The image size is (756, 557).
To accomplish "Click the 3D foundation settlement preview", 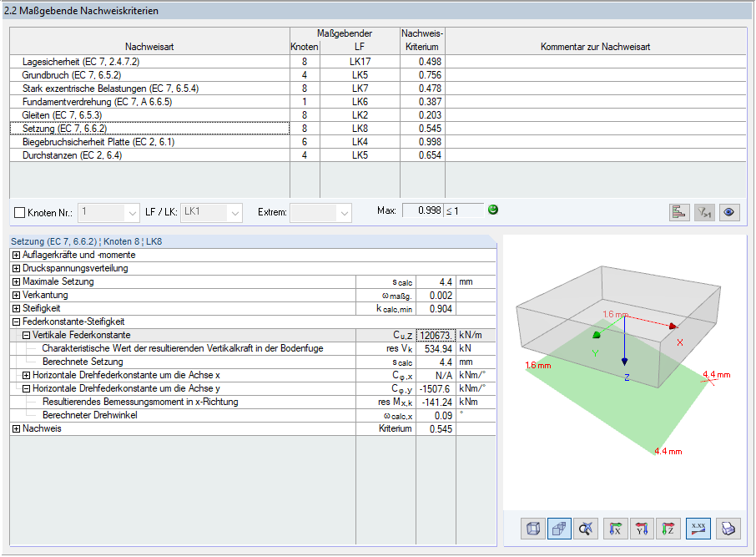I will (625, 372).
